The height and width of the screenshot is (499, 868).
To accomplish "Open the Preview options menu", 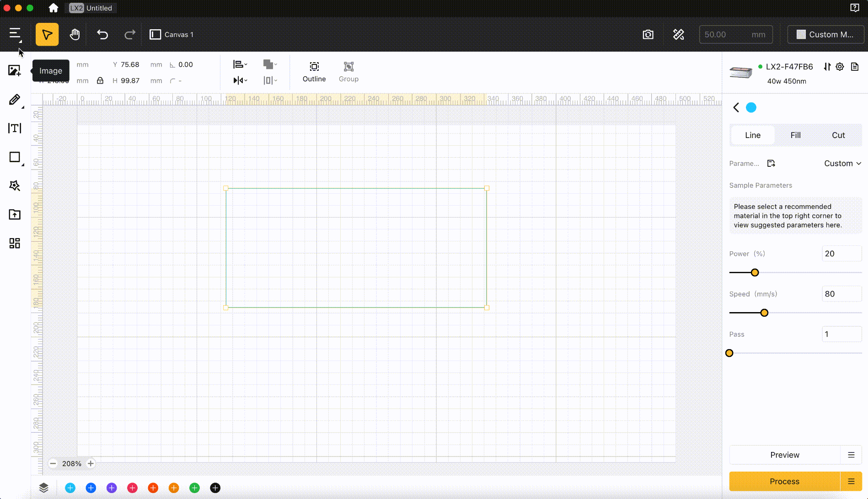I will pos(851,455).
